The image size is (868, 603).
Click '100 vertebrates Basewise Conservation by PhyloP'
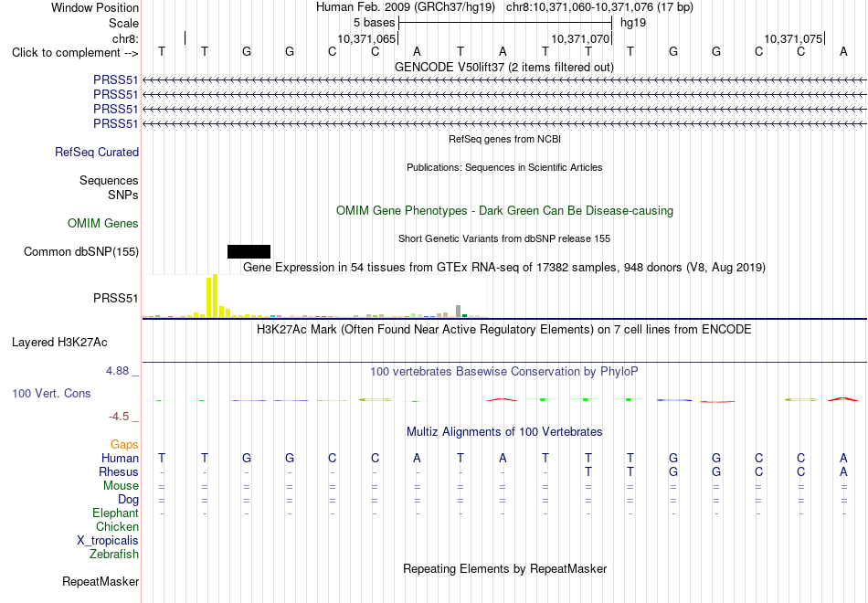[x=504, y=372]
